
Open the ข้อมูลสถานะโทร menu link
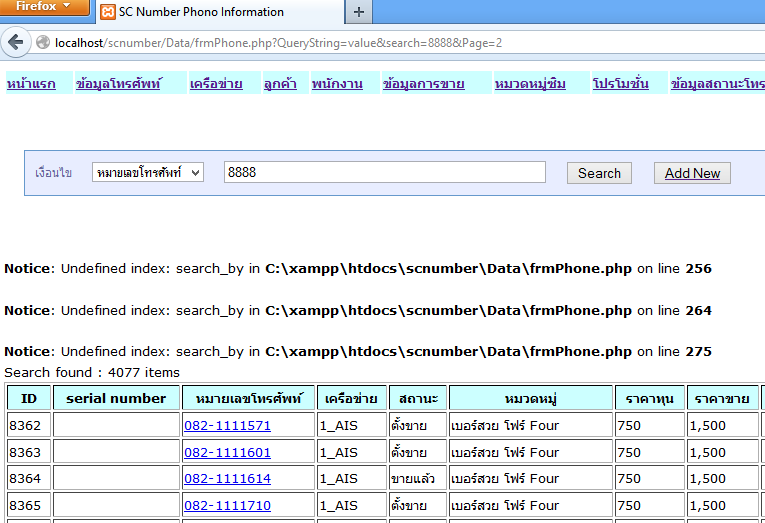pyautogui.click(x=718, y=84)
